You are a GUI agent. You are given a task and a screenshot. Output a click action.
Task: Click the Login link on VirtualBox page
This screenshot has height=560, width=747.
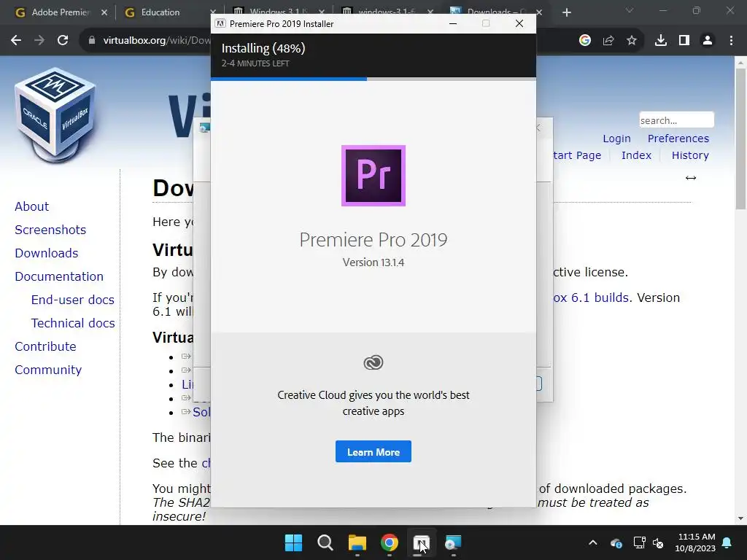[x=616, y=139]
